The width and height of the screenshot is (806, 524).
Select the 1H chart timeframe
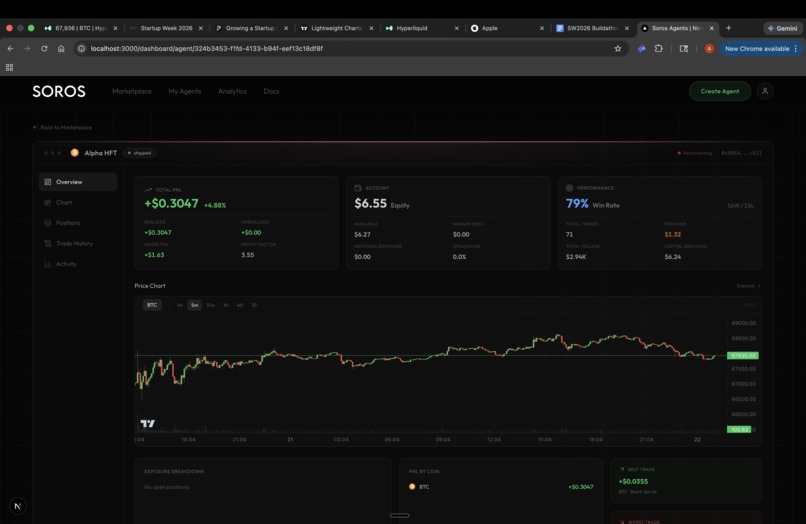225,305
